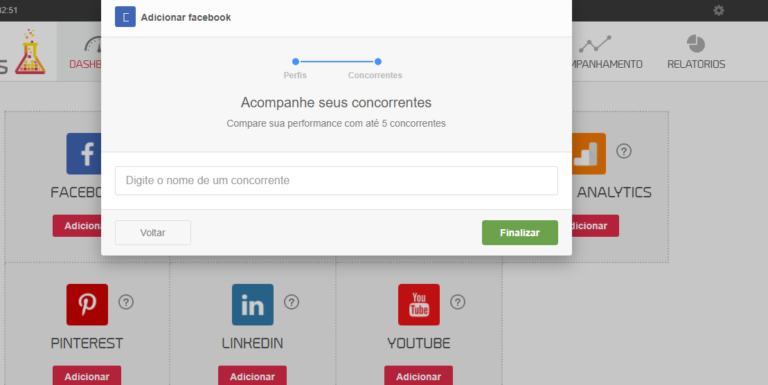Open help icon next to Analytics
This screenshot has height=385, width=768.
624,151
